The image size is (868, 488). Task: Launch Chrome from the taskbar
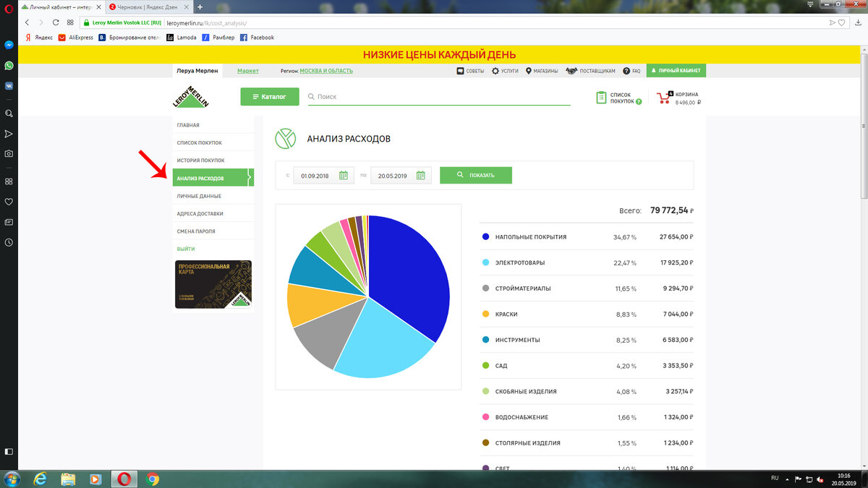(x=153, y=479)
